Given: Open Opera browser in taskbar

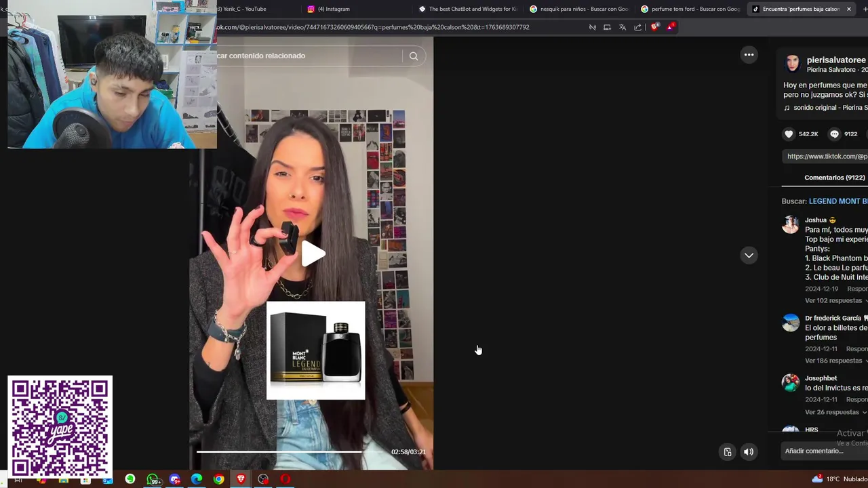Looking at the screenshot, I should (x=285, y=480).
